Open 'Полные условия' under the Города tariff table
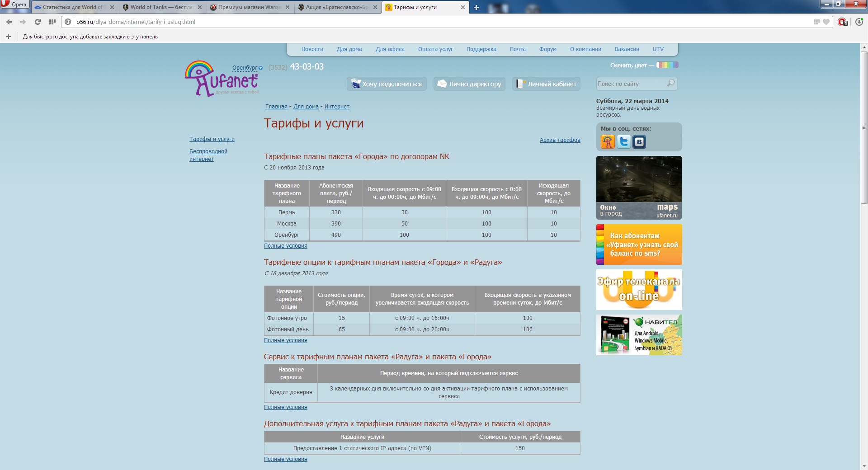This screenshot has width=868, height=470. [286, 246]
